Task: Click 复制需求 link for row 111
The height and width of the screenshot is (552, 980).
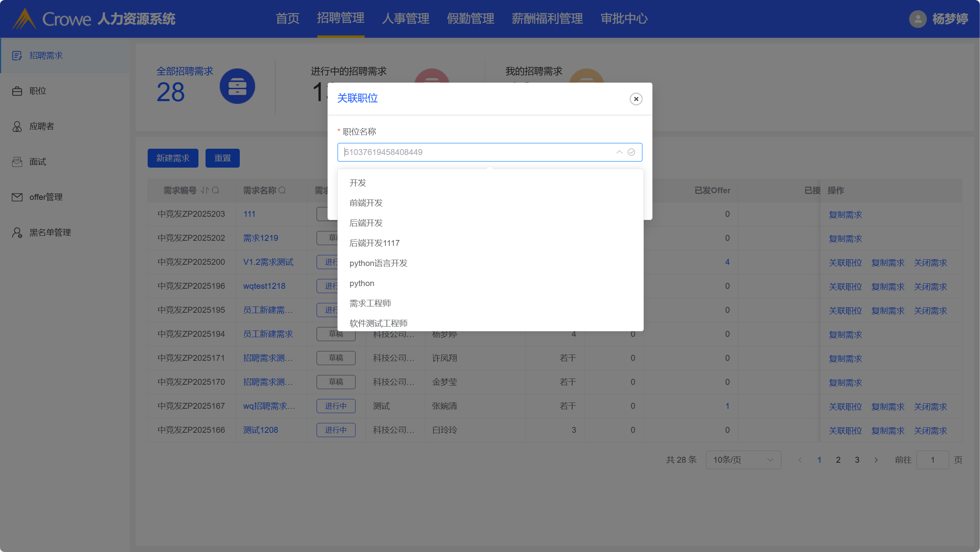Action: coord(845,214)
